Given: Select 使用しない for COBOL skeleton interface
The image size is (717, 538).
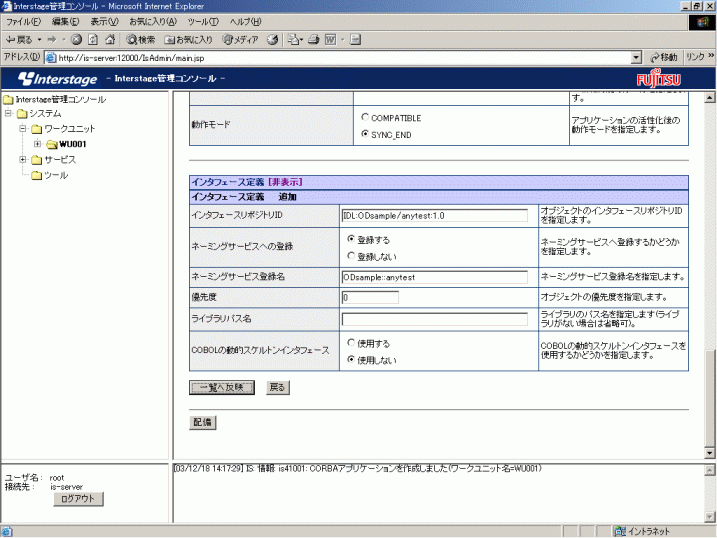Looking at the screenshot, I should coord(351,359).
